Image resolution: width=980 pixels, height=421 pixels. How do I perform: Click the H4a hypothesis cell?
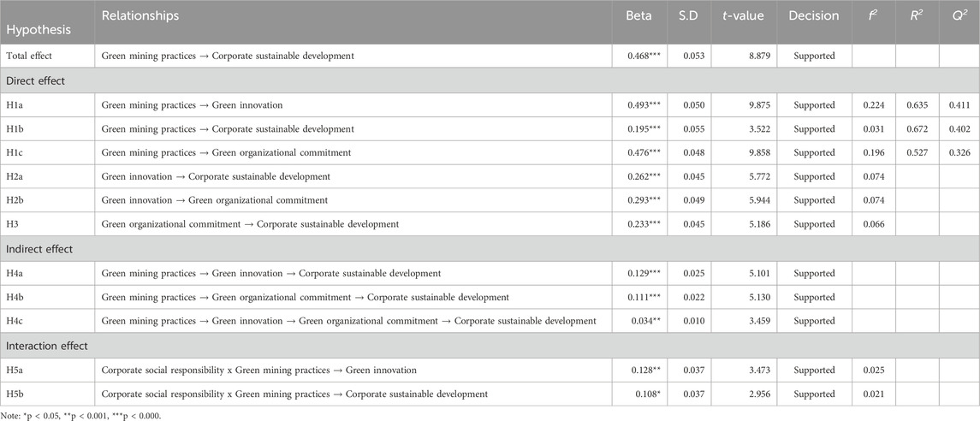[x=15, y=274]
